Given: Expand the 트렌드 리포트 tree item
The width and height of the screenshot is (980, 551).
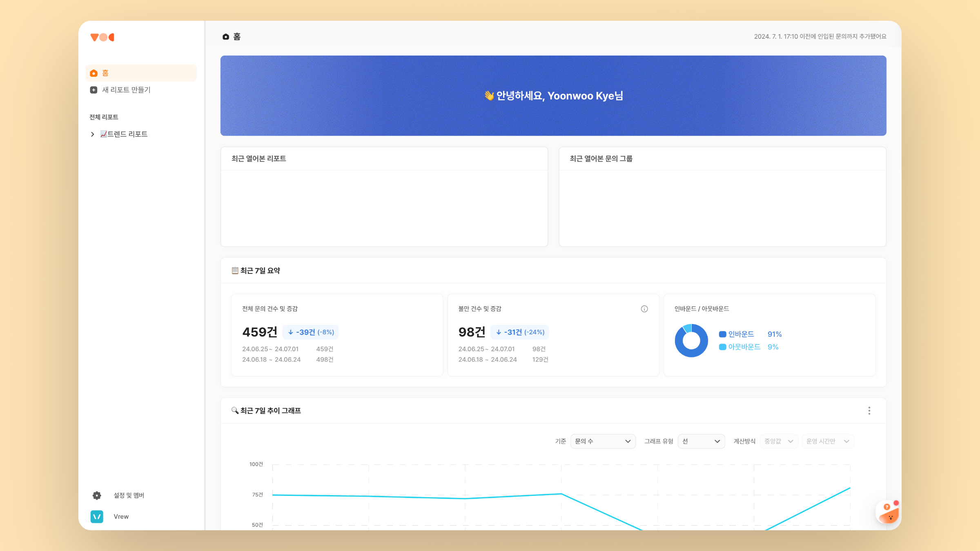Looking at the screenshot, I should (92, 134).
